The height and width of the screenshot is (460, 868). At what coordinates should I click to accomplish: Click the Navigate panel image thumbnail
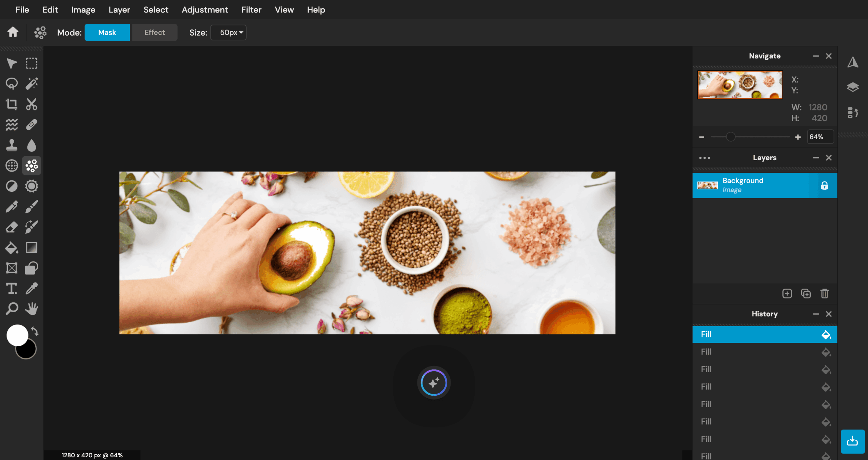point(740,85)
